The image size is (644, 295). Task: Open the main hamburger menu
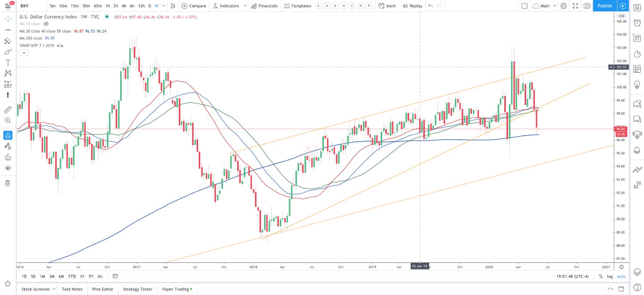(x=8, y=6)
